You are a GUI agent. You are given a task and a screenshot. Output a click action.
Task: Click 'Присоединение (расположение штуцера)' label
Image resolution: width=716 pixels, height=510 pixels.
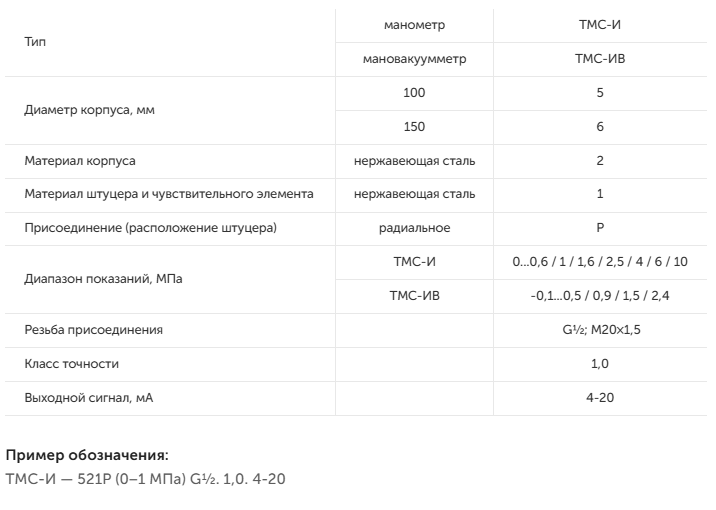[x=151, y=228]
